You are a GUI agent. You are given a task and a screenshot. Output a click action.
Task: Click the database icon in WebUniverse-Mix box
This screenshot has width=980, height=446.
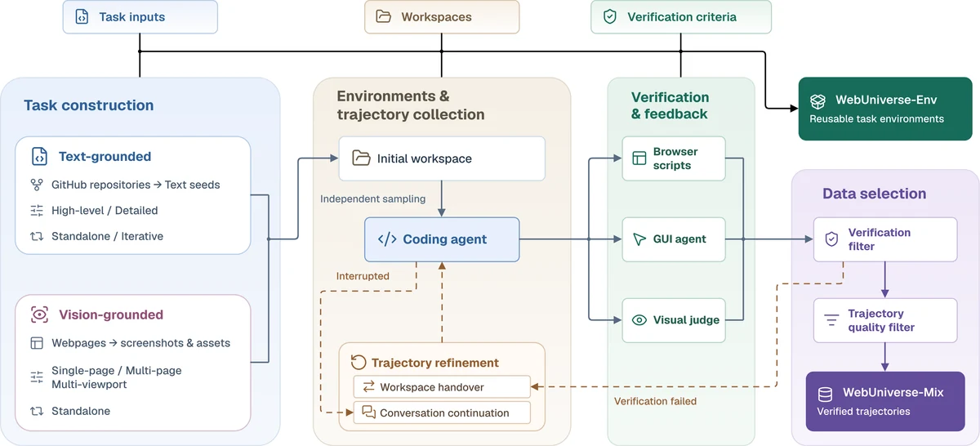click(x=826, y=393)
